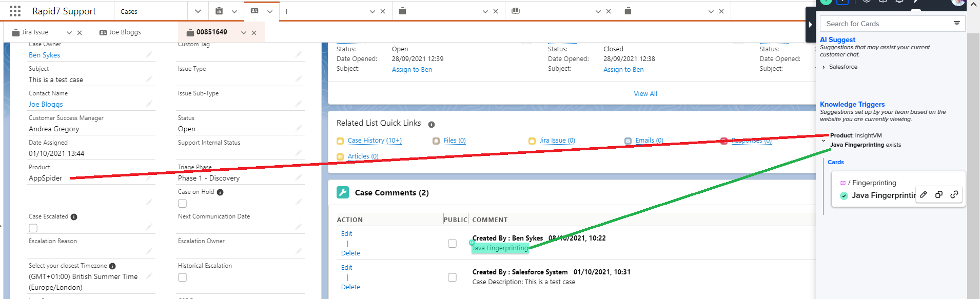Click the Java Fingerprinting verified check icon

coord(844,195)
